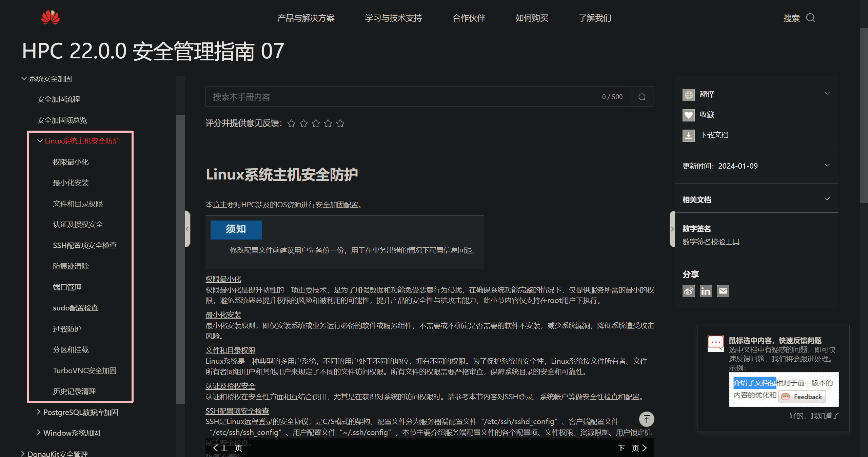
Task: Open the 如何购买 menu
Action: [x=532, y=18]
